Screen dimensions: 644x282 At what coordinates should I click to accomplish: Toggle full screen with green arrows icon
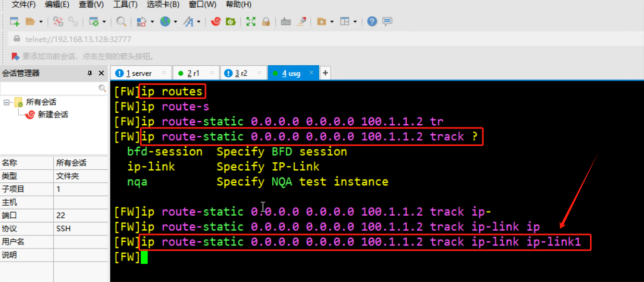point(251,21)
